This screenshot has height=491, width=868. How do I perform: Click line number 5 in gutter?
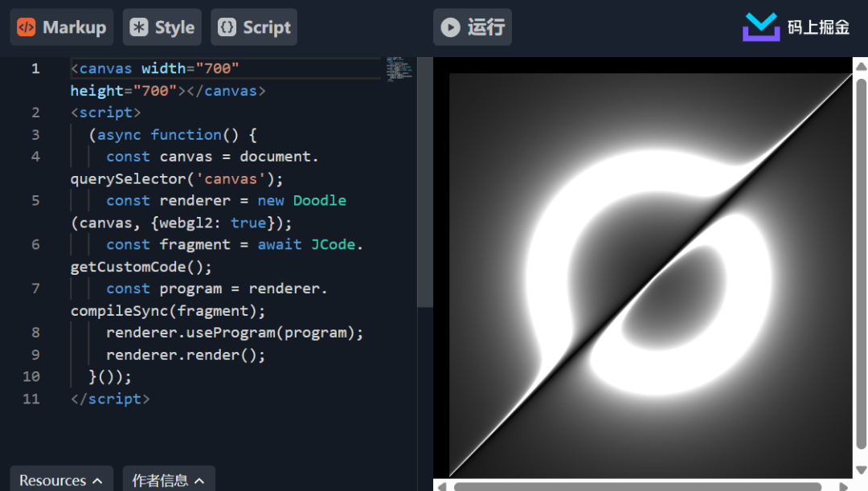pos(35,200)
